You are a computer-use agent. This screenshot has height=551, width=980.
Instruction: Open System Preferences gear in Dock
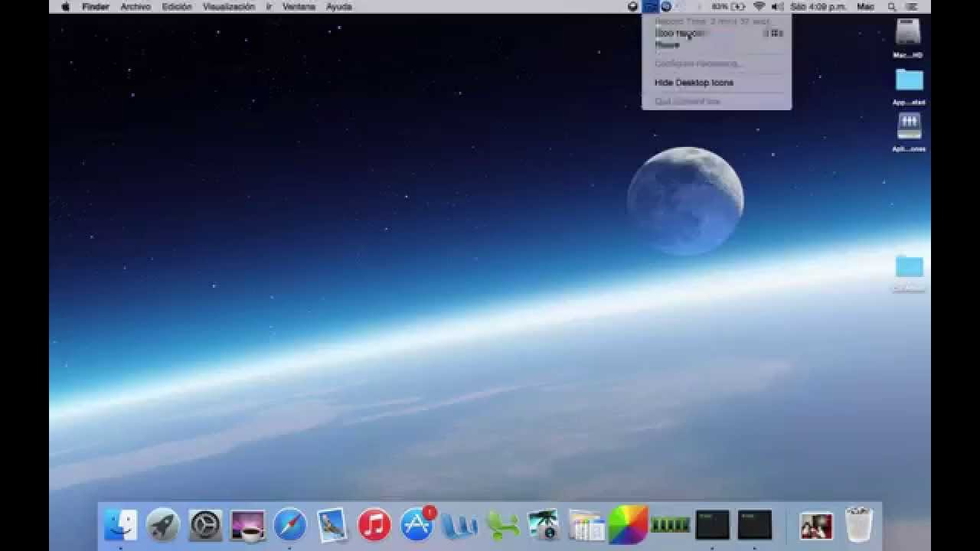205,525
